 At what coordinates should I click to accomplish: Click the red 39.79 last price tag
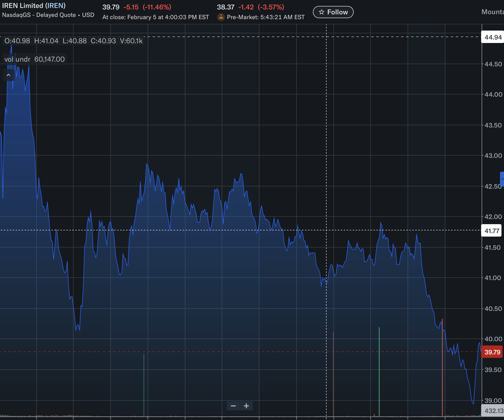click(x=492, y=352)
